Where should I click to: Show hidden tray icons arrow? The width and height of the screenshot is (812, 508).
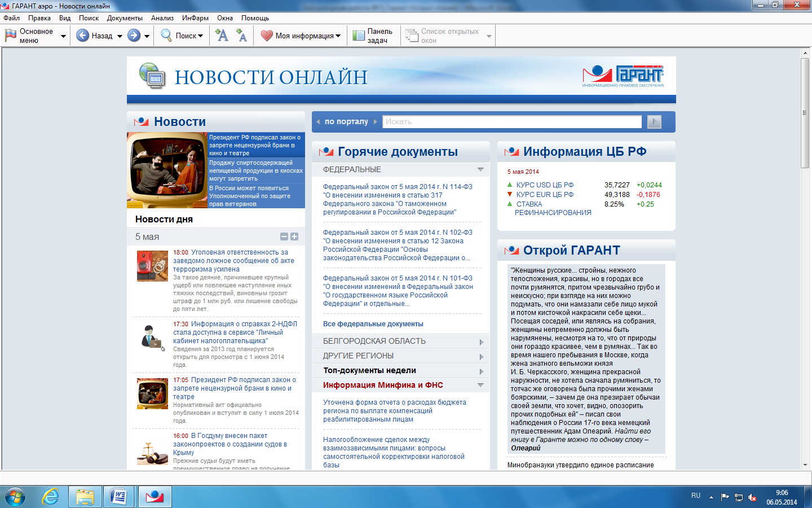711,497
